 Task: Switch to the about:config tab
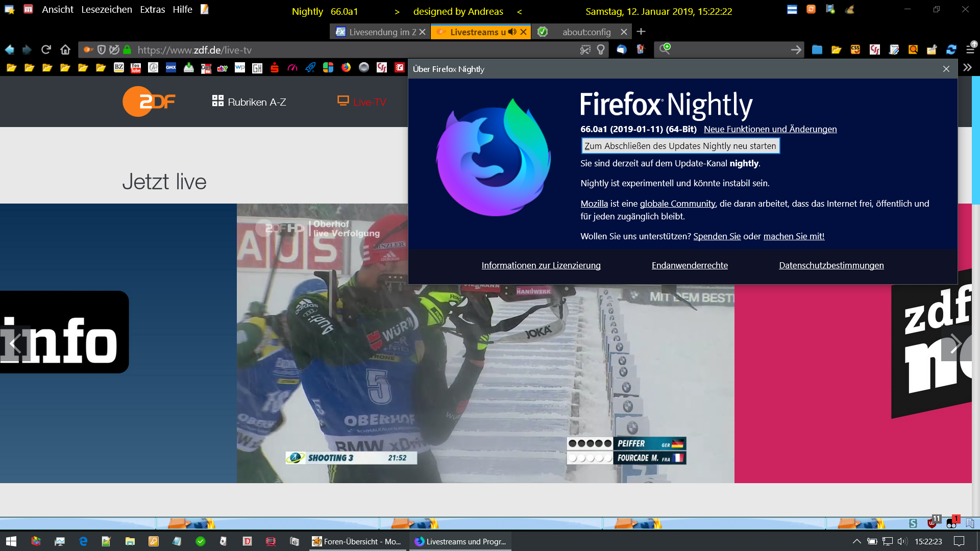(x=586, y=32)
